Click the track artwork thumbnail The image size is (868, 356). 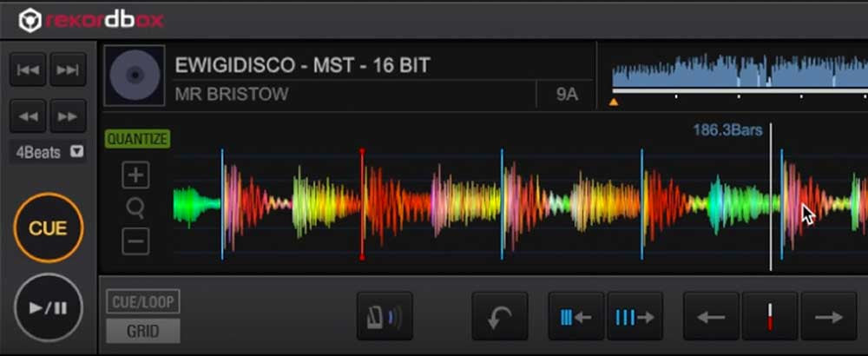[x=135, y=76]
